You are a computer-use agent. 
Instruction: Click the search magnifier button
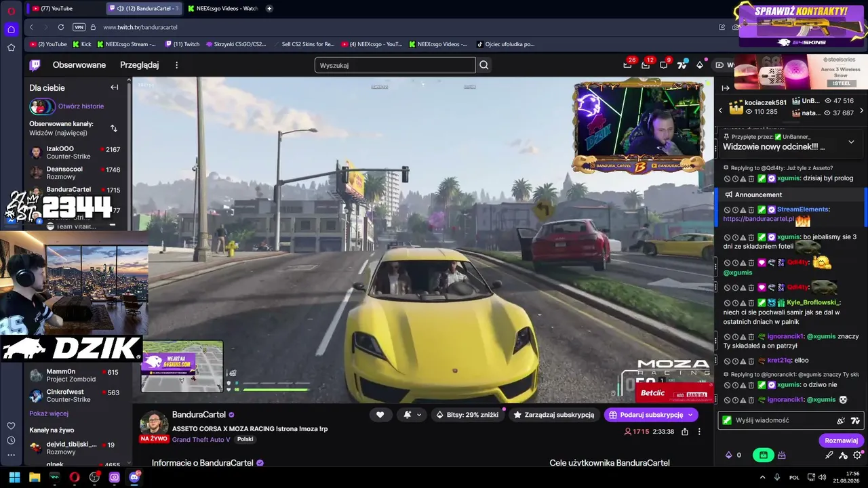tap(484, 65)
